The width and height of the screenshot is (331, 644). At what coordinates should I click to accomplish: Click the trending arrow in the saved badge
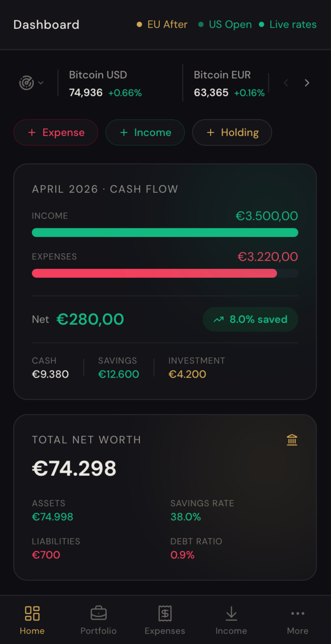219,319
